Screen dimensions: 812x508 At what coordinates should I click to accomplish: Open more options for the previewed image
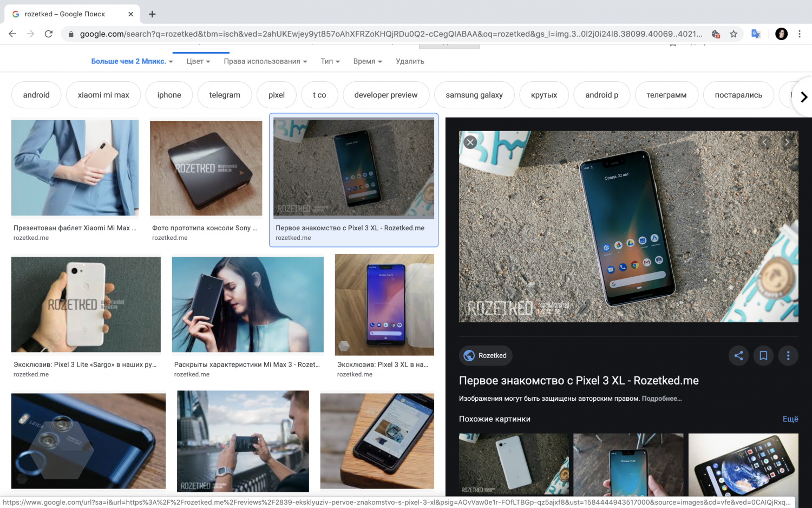coord(788,355)
